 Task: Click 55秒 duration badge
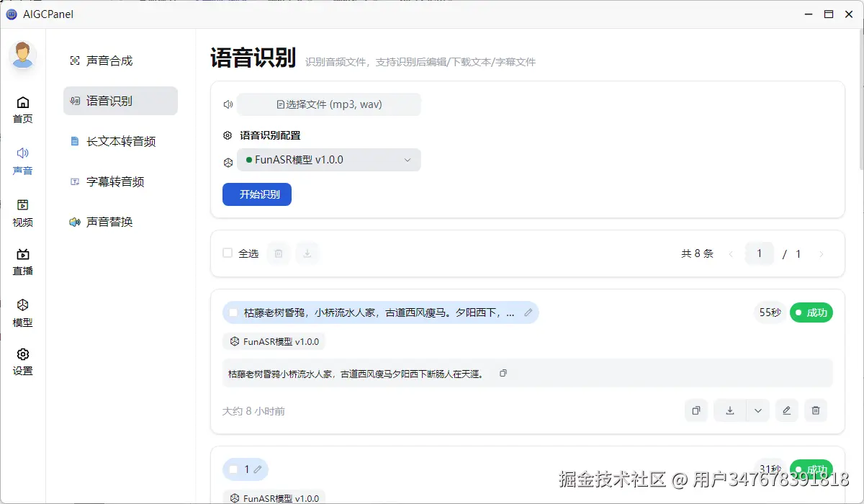(770, 312)
